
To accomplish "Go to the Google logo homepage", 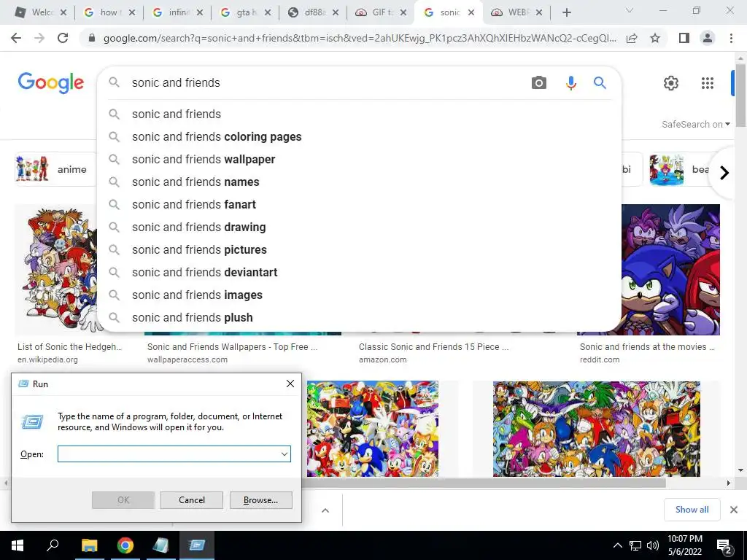I will click(x=51, y=83).
